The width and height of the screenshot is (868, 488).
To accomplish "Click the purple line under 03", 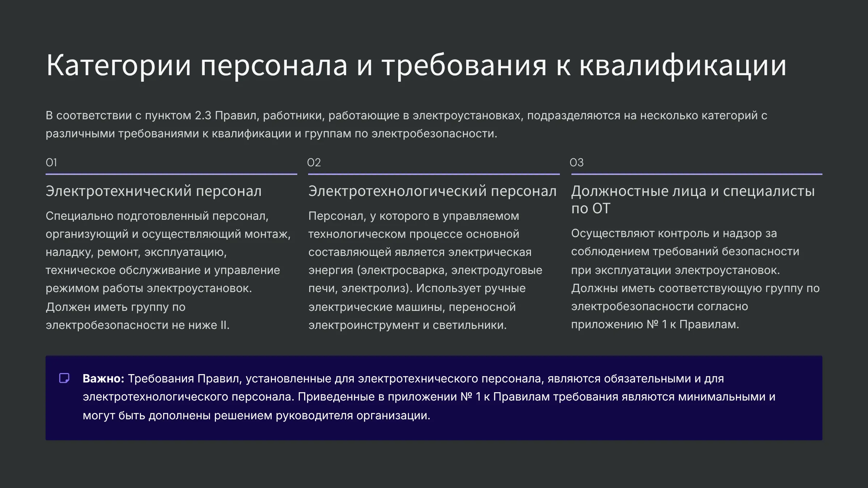I will 697,174.
